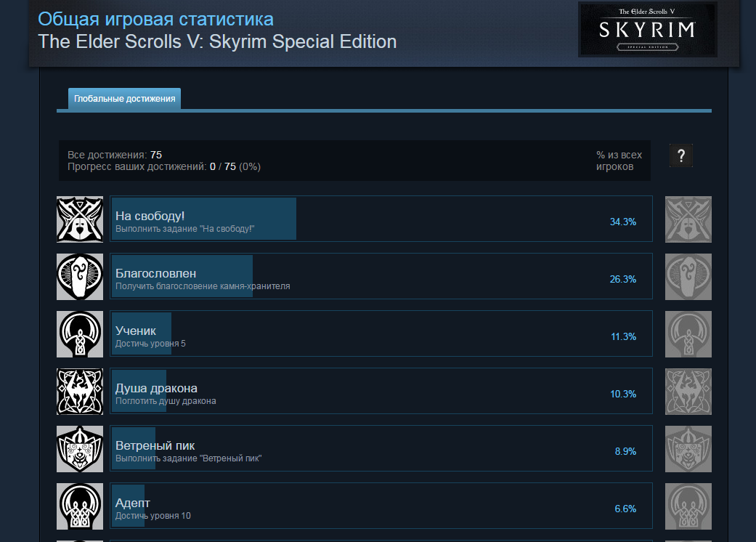Viewport: 756px width, 542px height.
Task: Open the "Глобальные достижения" tab
Action: (x=124, y=99)
